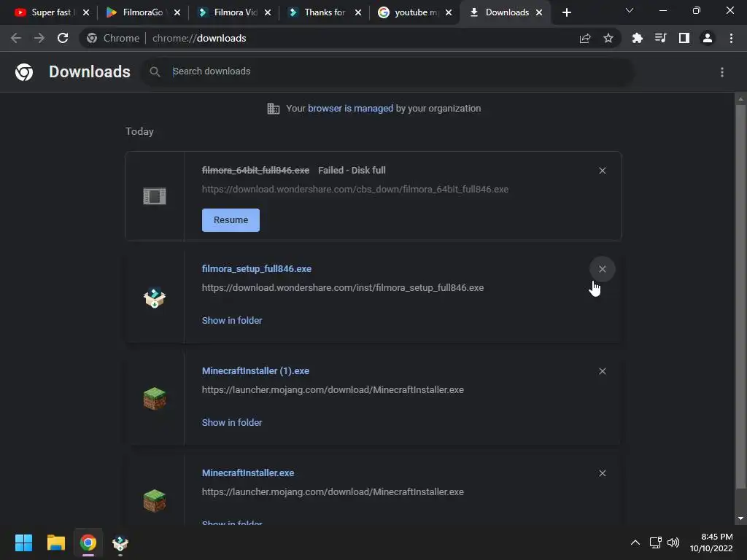Click the wondershare inst filmora_setup URL
Screen dimensions: 747x560
343,287
